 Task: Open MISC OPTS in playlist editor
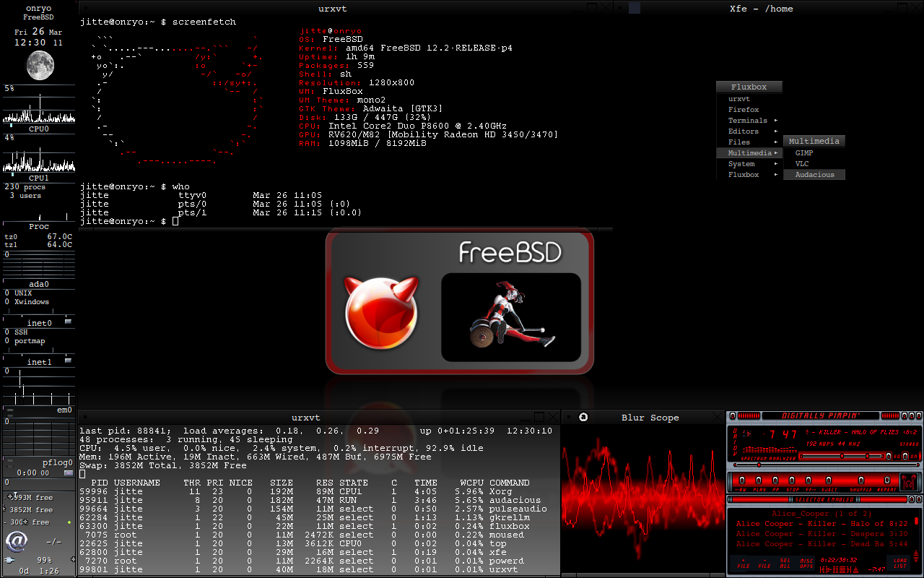click(806, 563)
